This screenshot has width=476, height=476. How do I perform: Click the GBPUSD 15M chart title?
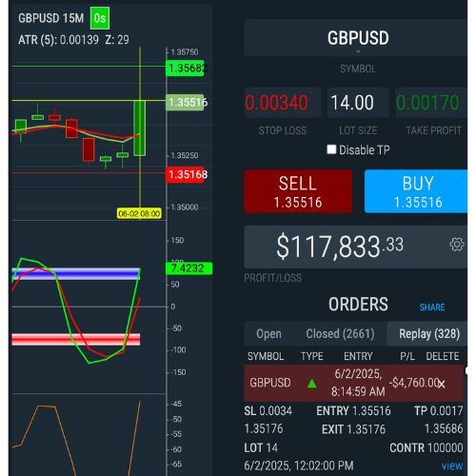[51, 18]
